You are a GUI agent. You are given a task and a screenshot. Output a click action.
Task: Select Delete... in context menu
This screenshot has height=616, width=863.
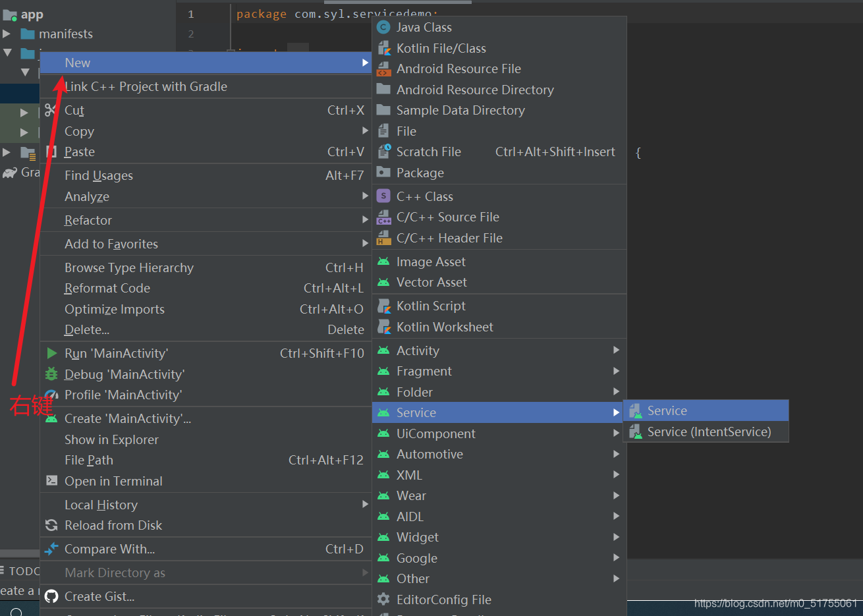pyautogui.click(x=206, y=329)
